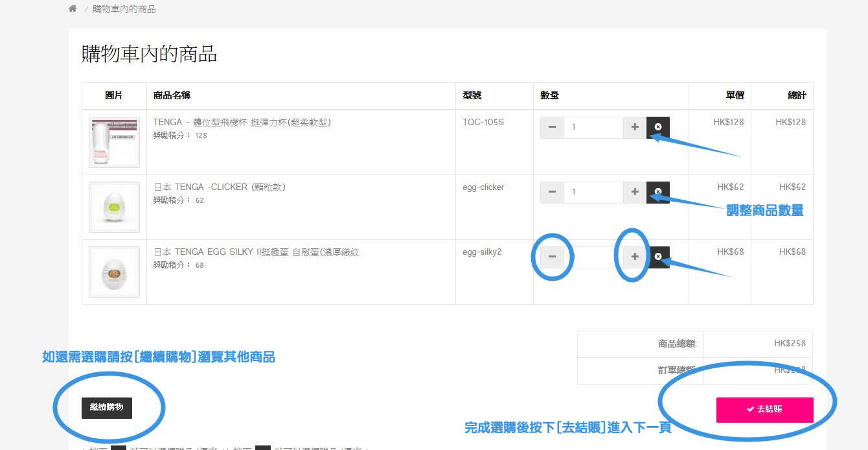Click the quantity field for egg-clicker
The width and height of the screenshot is (868, 450).
[x=593, y=192]
